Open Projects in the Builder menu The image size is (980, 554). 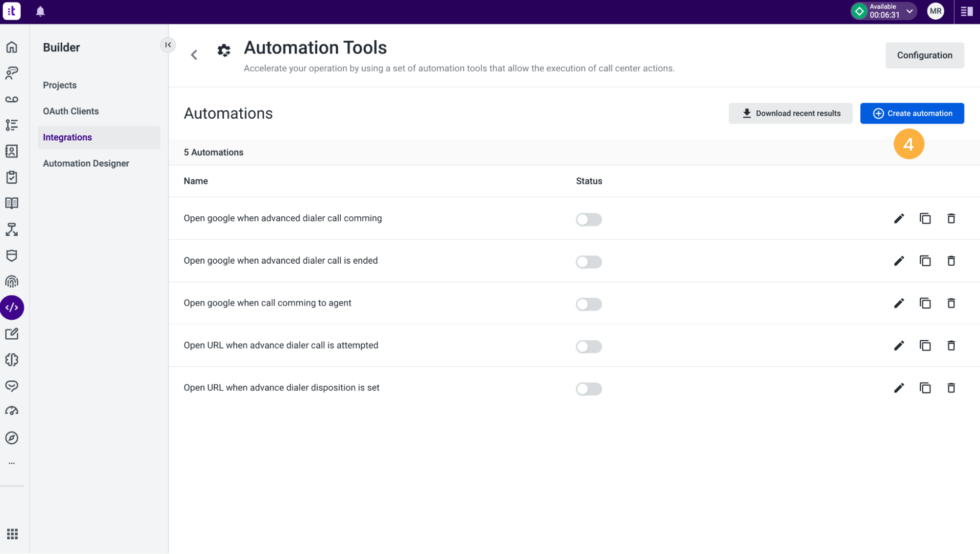pyautogui.click(x=60, y=85)
